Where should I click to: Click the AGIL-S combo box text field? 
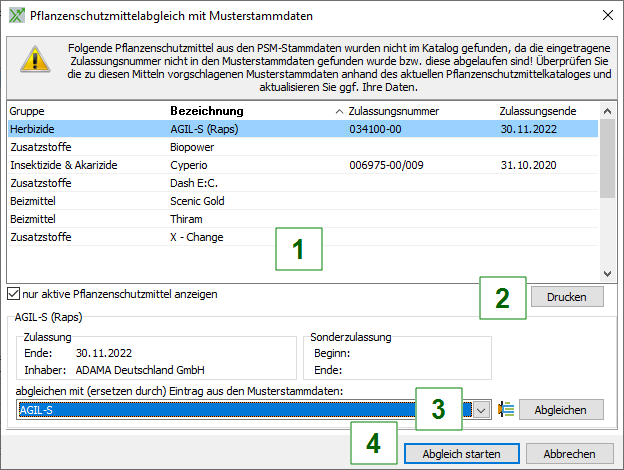tap(240, 410)
